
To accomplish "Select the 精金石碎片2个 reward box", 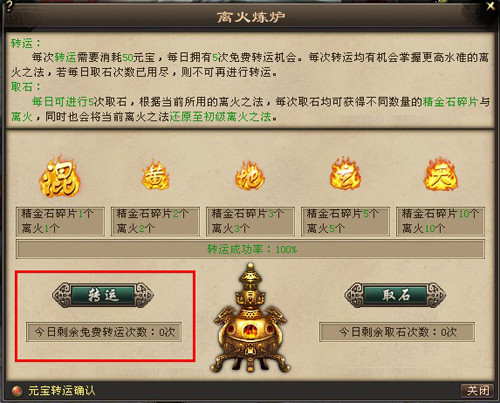I will tap(155, 221).
